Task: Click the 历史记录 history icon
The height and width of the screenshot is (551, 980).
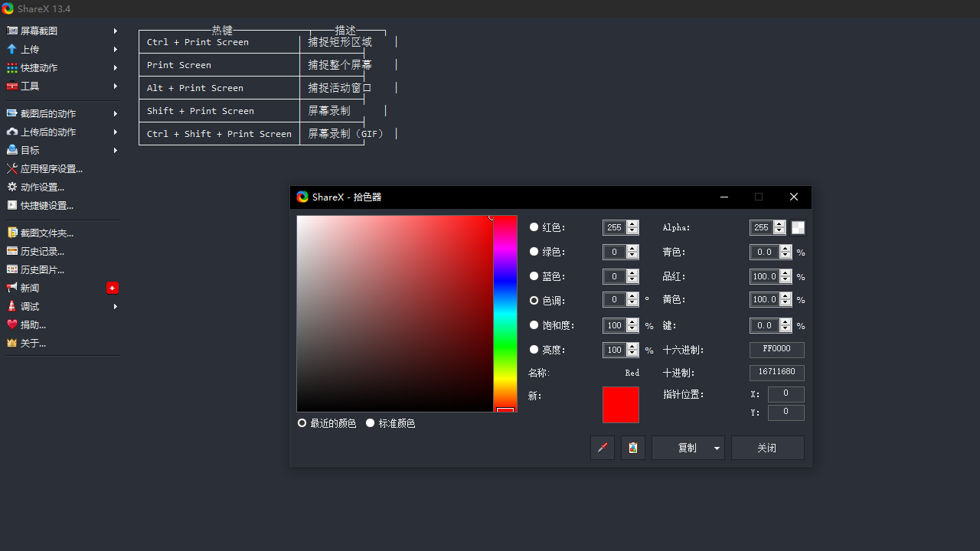Action: 12,251
